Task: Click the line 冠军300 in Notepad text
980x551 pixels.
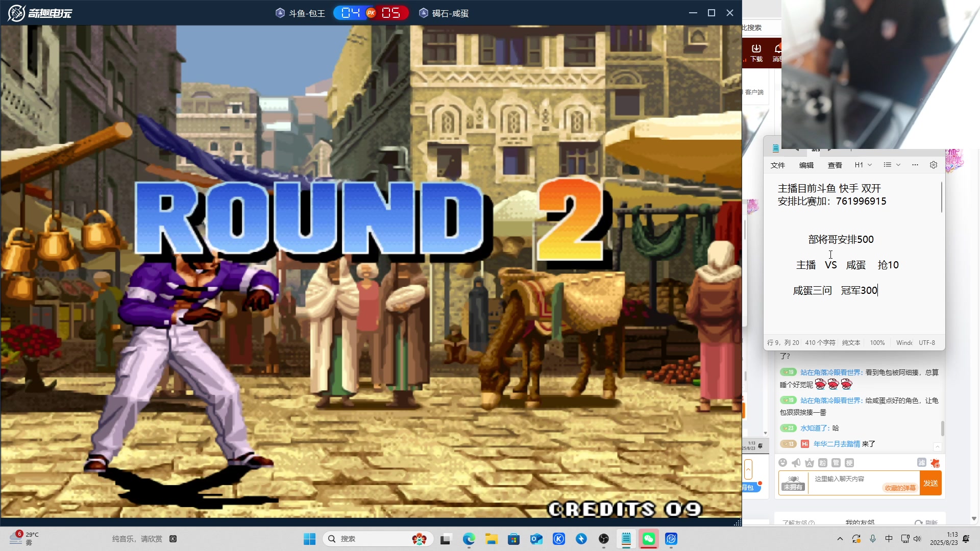Action: pos(859,290)
